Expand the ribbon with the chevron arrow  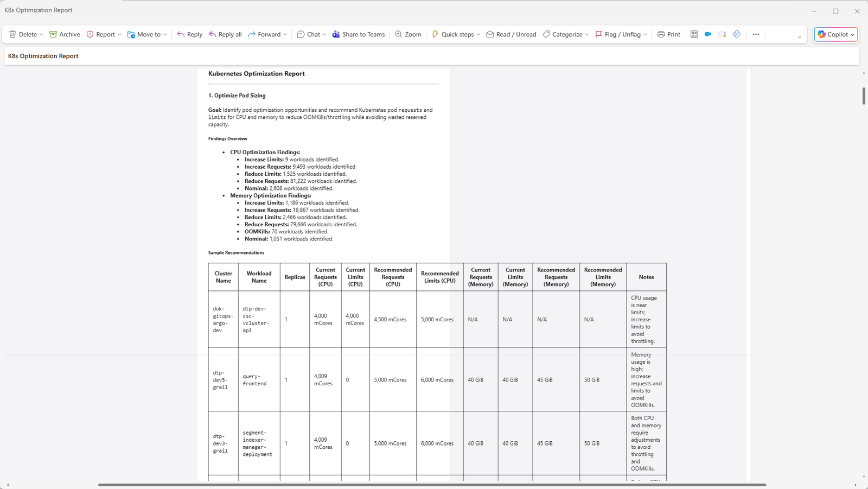(x=799, y=37)
